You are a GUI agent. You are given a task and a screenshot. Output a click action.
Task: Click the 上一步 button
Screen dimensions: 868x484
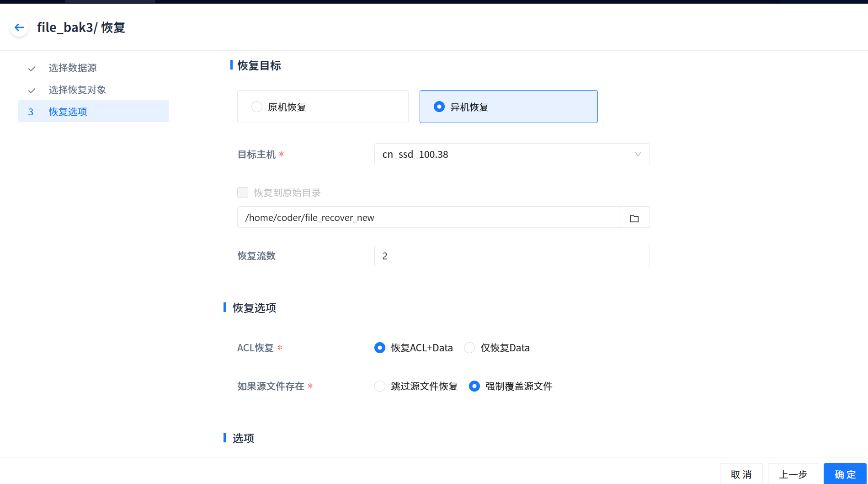tap(793, 474)
